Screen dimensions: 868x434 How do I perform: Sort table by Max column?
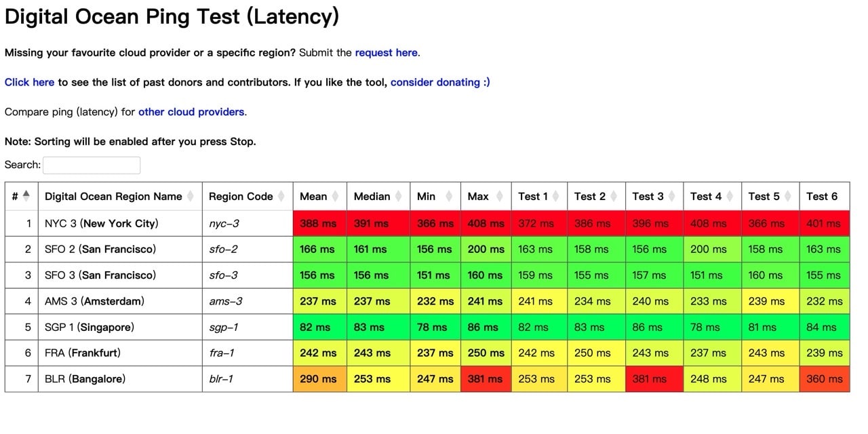pos(486,196)
